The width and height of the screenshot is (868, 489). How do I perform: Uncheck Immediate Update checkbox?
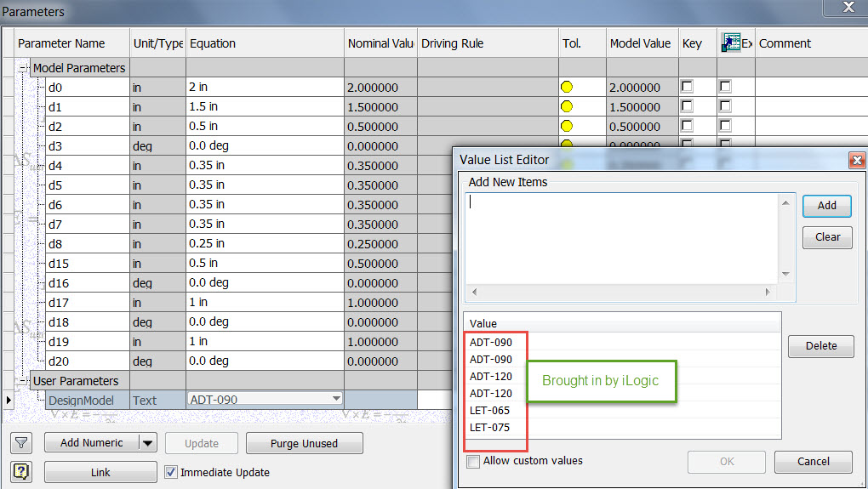(171, 472)
